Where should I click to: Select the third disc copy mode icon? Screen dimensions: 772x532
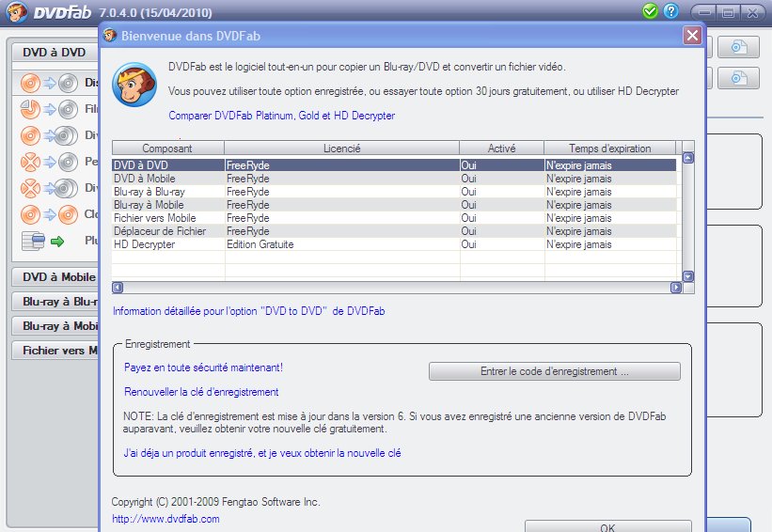point(49,135)
